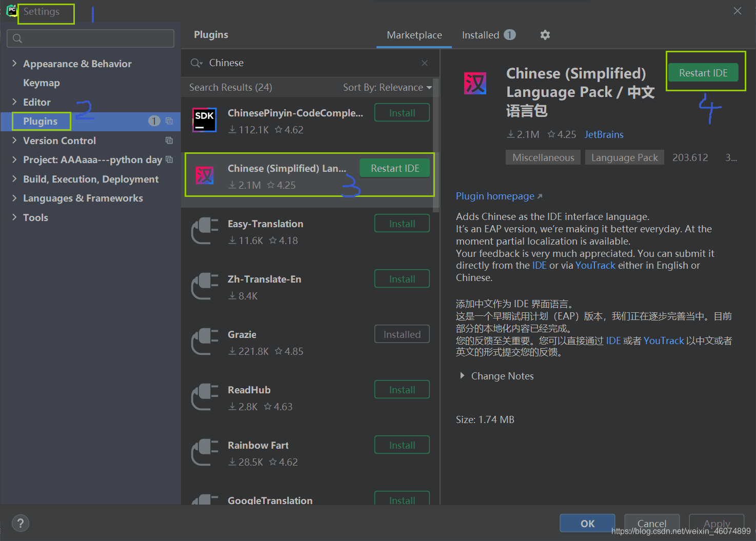Install ChinesePinyin-CodeCompletion plugin
This screenshot has height=541, width=756.
pos(402,113)
